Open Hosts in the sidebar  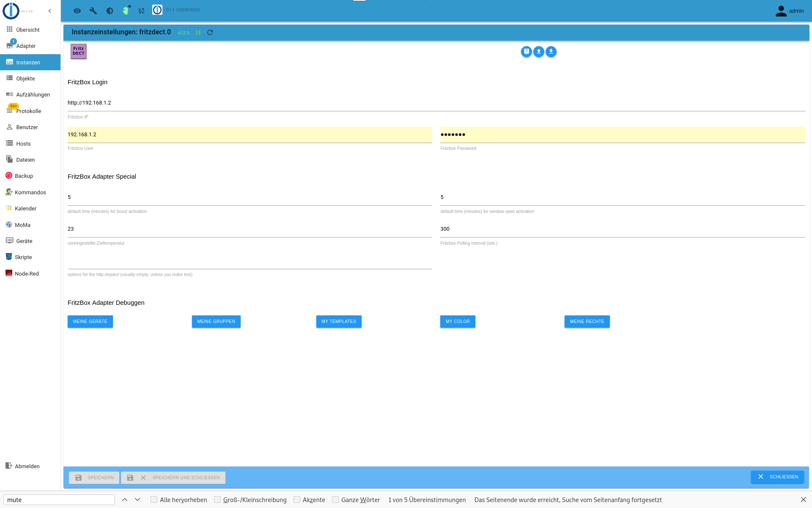[x=30, y=144]
